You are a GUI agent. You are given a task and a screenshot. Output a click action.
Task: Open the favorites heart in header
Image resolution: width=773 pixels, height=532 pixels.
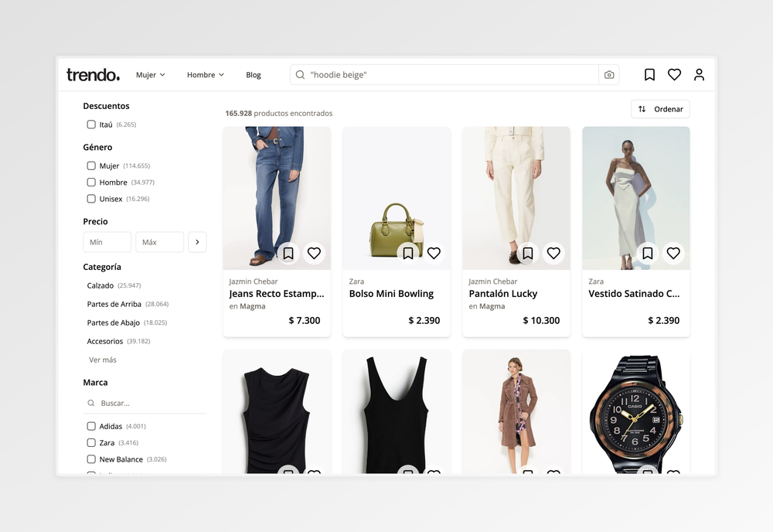coord(674,74)
